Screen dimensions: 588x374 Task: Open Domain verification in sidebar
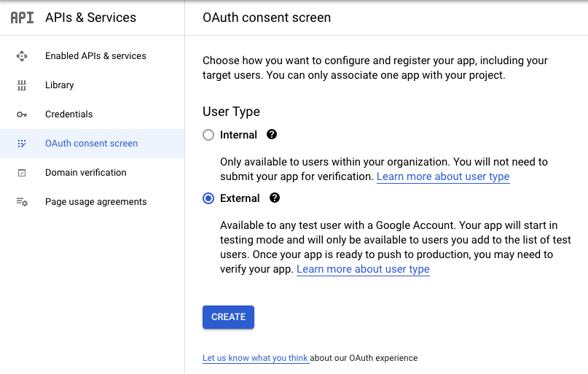93,173
